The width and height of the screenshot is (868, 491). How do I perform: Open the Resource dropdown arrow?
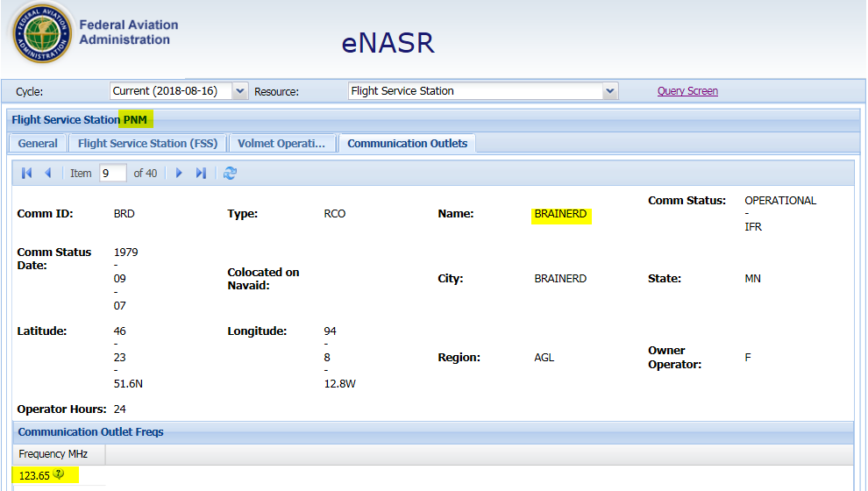pyautogui.click(x=609, y=91)
